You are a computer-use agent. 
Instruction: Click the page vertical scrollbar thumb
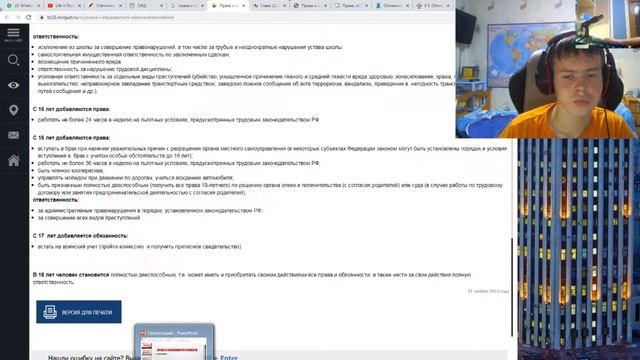512,287
